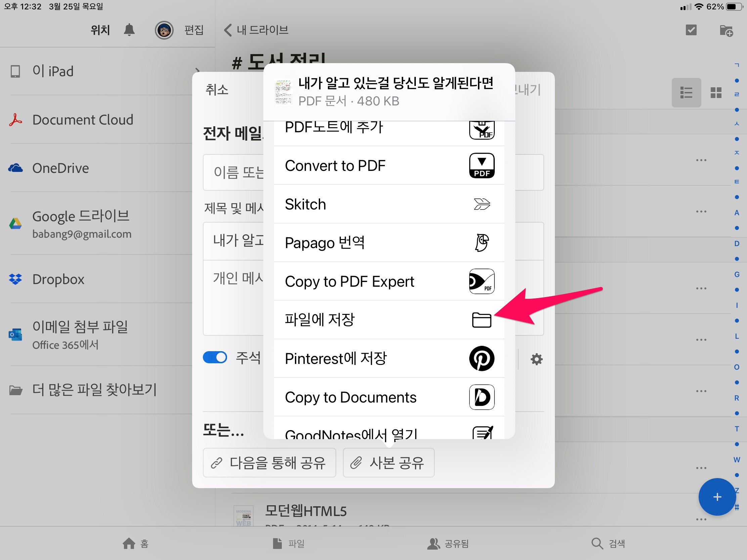The image size is (747, 560).
Task: Tap the Convert to PDF icon
Action: point(481,166)
